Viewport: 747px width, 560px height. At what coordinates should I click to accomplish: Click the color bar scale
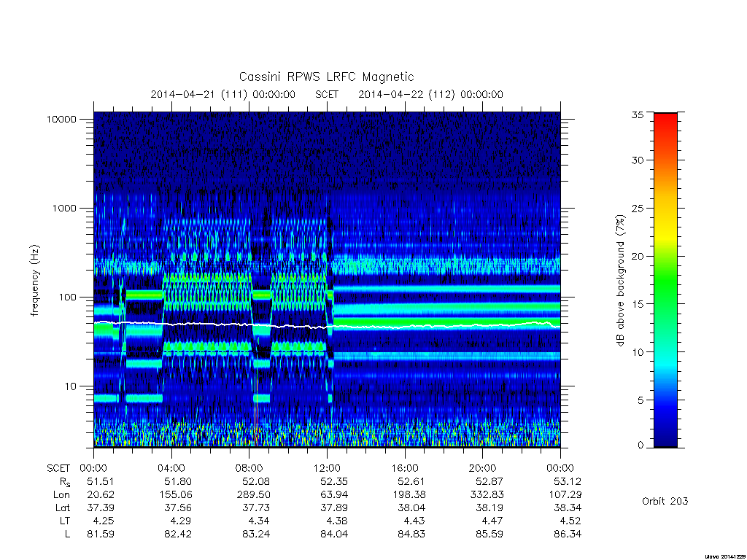(665, 280)
